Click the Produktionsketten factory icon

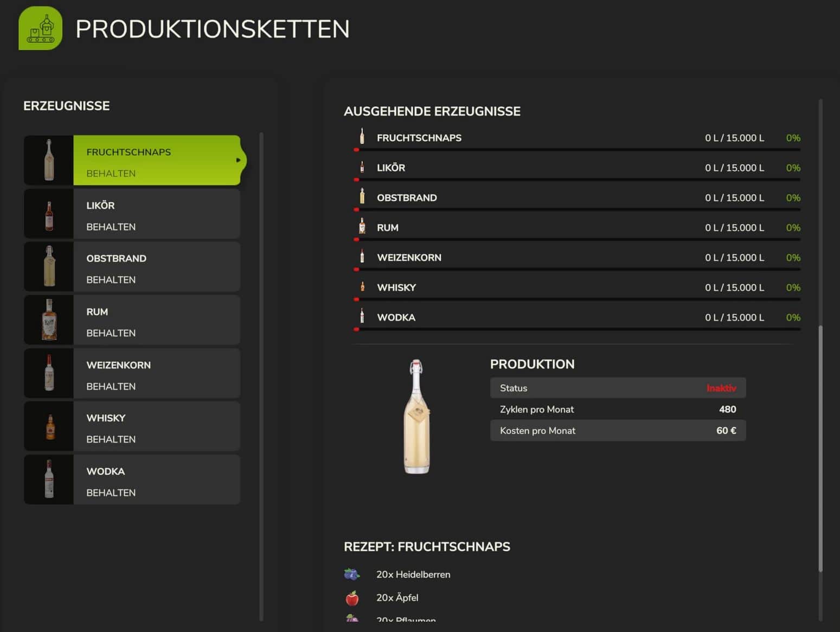[41, 28]
